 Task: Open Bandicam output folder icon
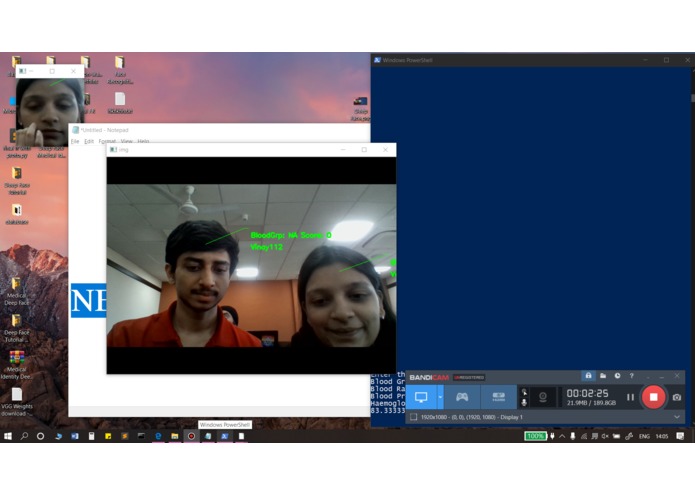[x=603, y=376]
